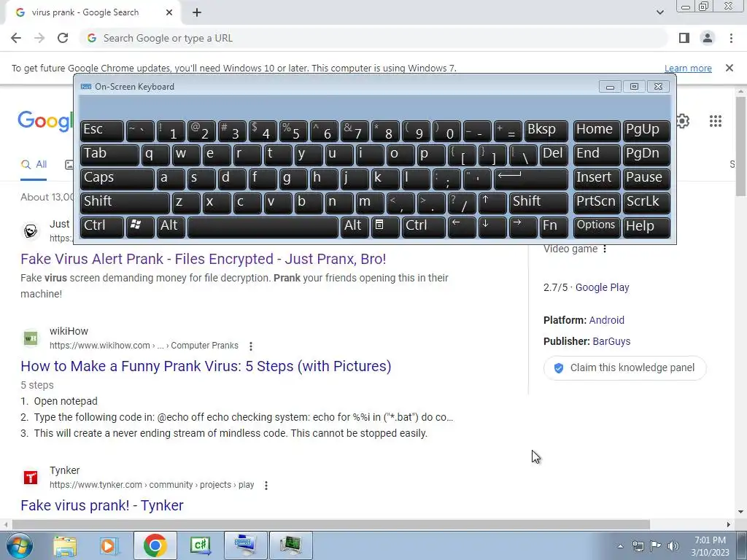This screenshot has width=747, height=560.
Task: Open the Chrome profile avatar
Action: pyautogui.click(x=708, y=38)
